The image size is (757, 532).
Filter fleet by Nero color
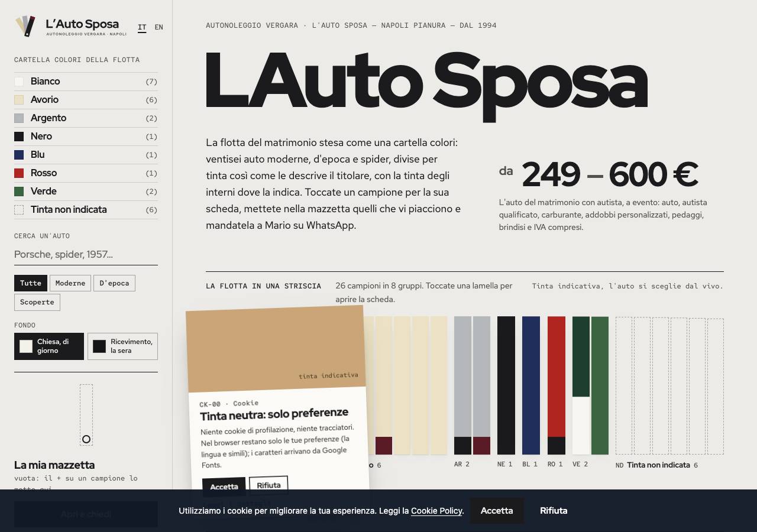(86, 137)
